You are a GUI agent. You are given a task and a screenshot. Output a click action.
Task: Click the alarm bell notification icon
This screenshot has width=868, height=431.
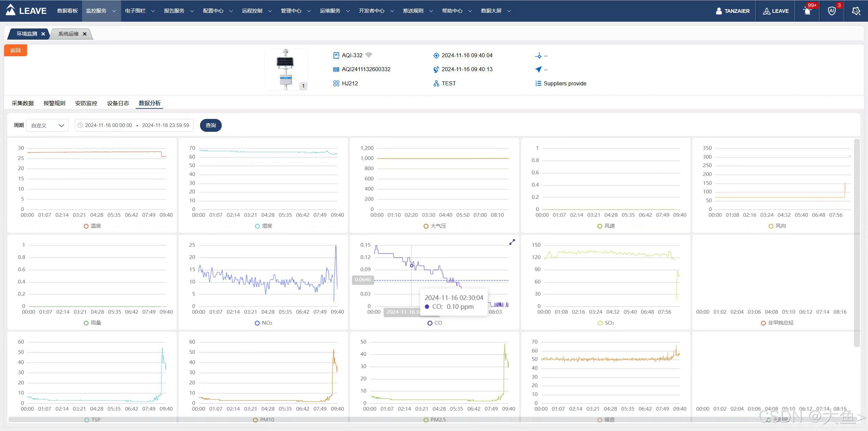807,11
